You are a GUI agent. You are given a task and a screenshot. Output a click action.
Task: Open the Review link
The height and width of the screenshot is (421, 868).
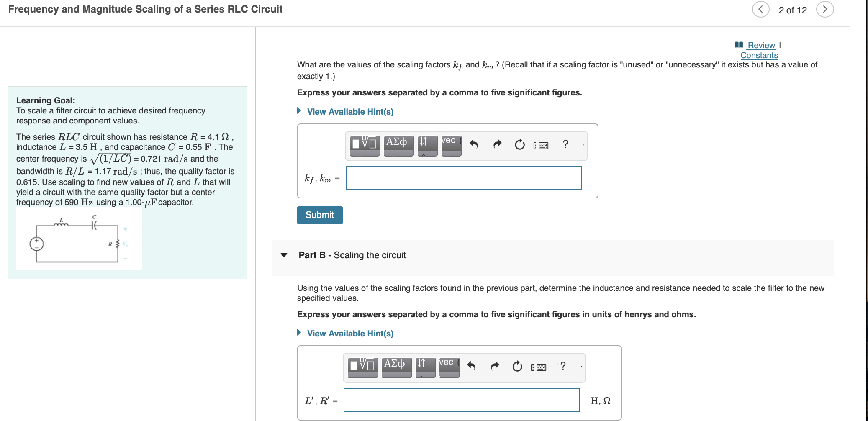[x=760, y=45]
